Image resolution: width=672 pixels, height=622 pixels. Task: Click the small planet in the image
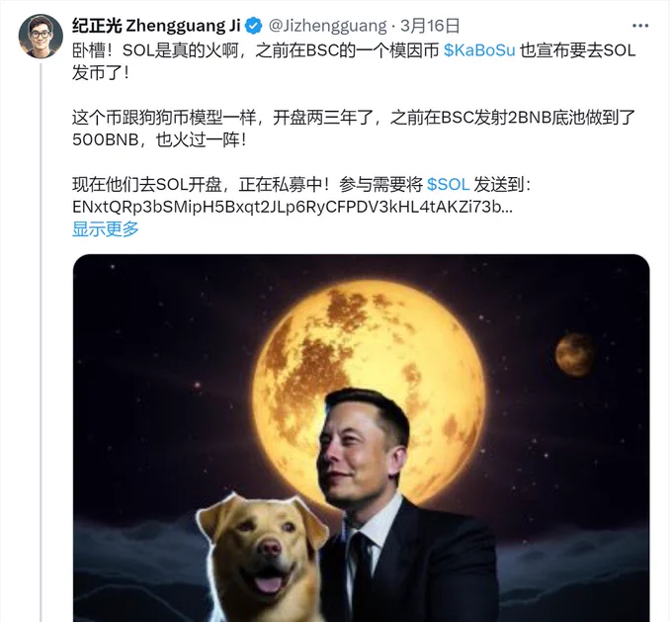tap(575, 354)
